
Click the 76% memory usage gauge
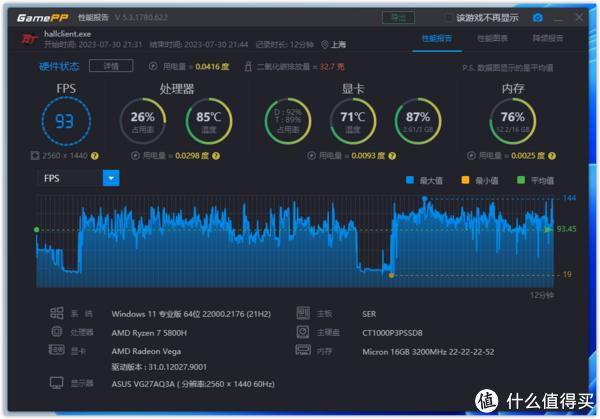tap(513, 121)
